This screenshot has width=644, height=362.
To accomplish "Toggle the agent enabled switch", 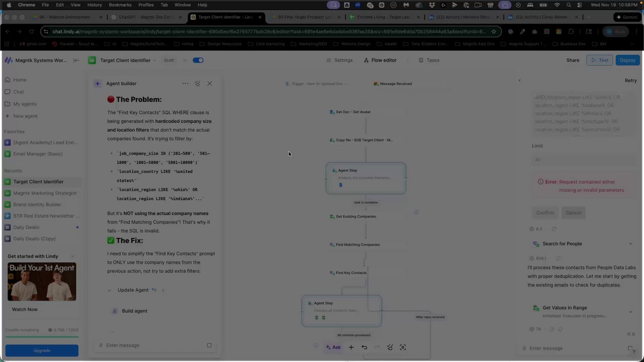I will (198, 60).
